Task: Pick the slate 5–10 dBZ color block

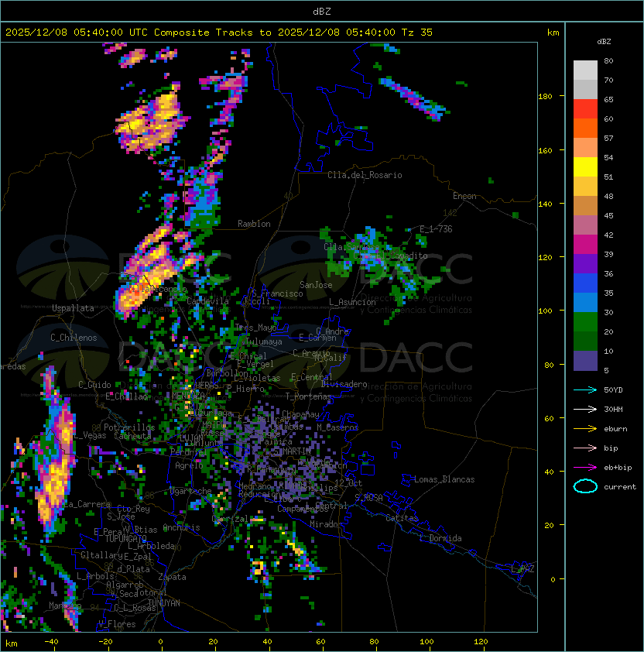Action: point(585,361)
